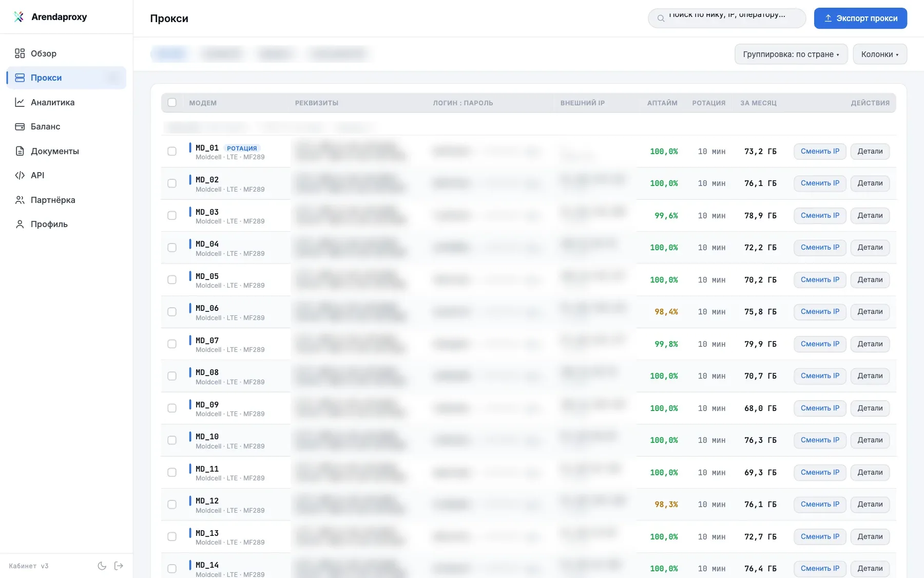The image size is (924, 578).
Task: Click the АПТАЙМ column header
Action: 662,103
